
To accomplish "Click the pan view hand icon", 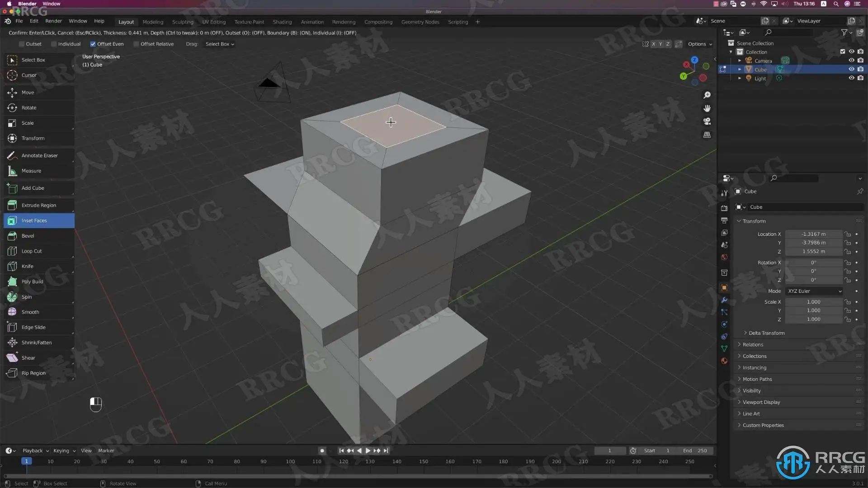I will pyautogui.click(x=707, y=108).
